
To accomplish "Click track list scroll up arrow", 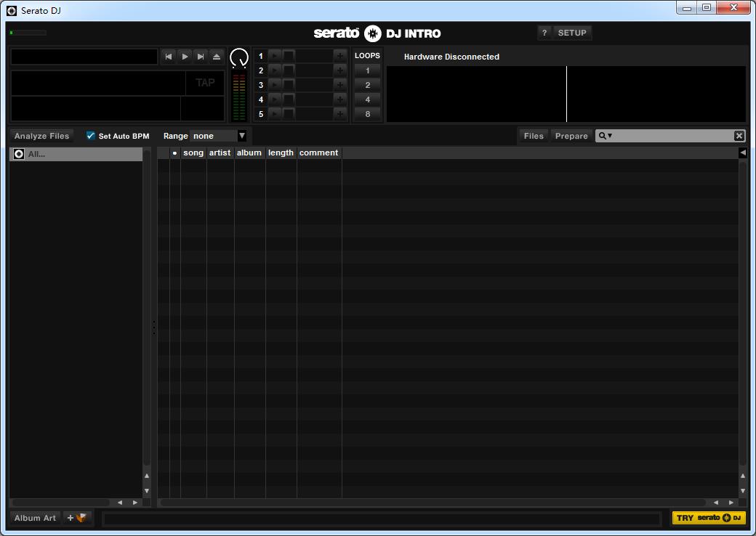I will tap(742, 476).
